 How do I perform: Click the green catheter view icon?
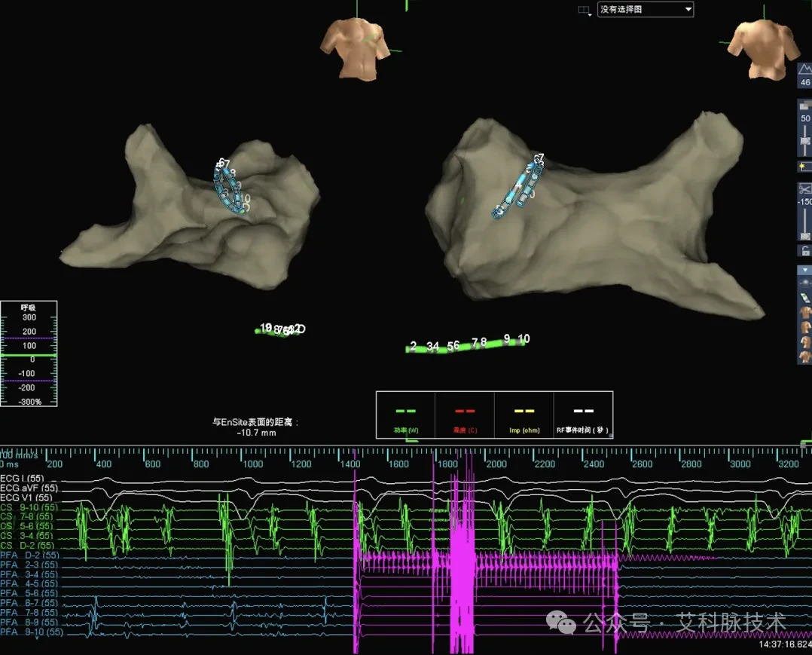pos(804,298)
